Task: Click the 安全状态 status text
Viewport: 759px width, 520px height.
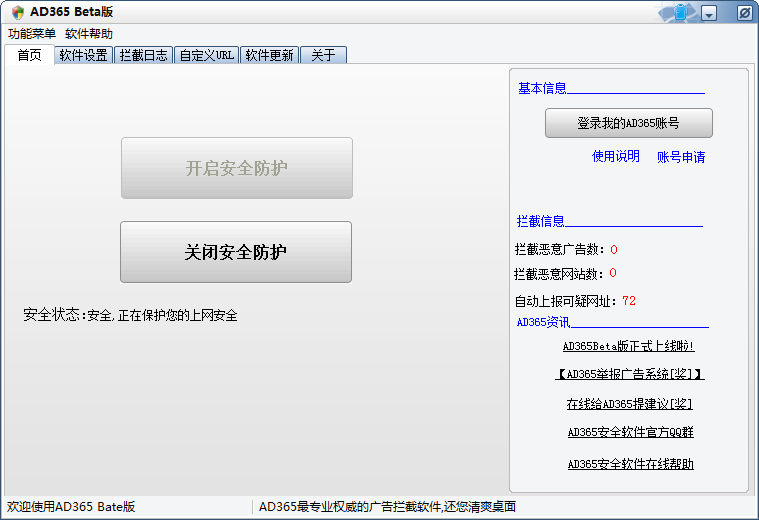Action: [130, 315]
